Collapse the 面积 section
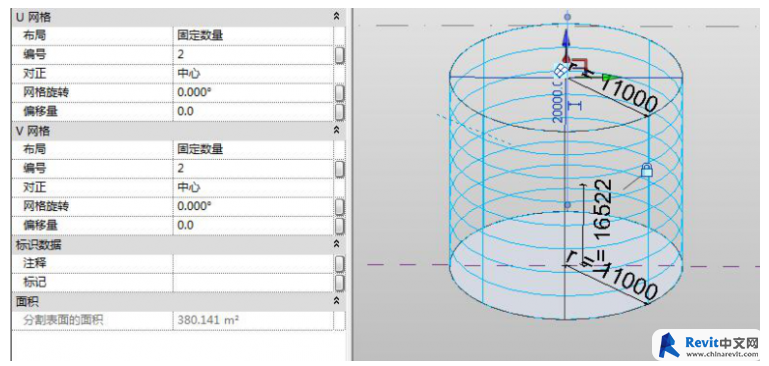This screenshot has width=769, height=366. 336,300
